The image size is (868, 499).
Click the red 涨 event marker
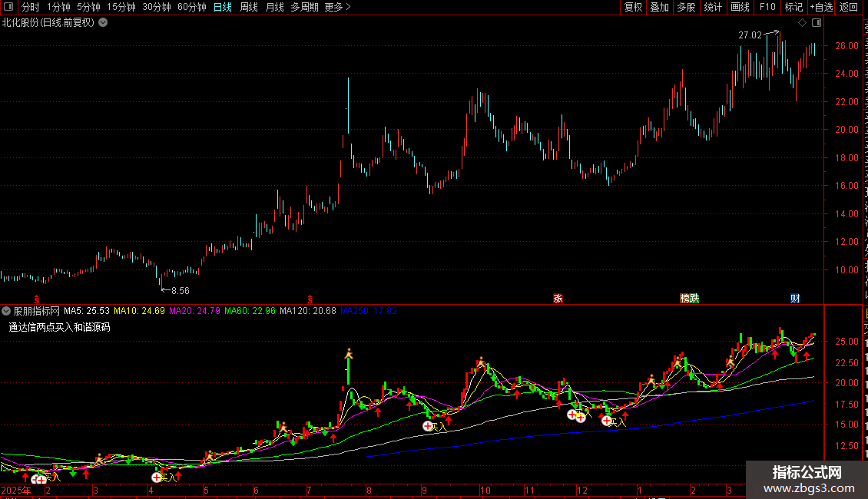click(558, 298)
